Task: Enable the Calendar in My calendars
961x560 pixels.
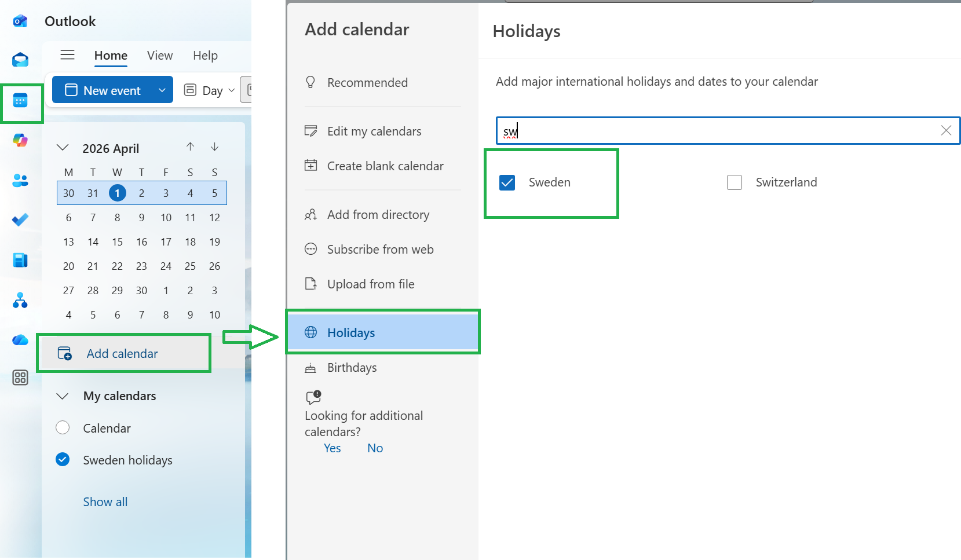Action: point(63,427)
